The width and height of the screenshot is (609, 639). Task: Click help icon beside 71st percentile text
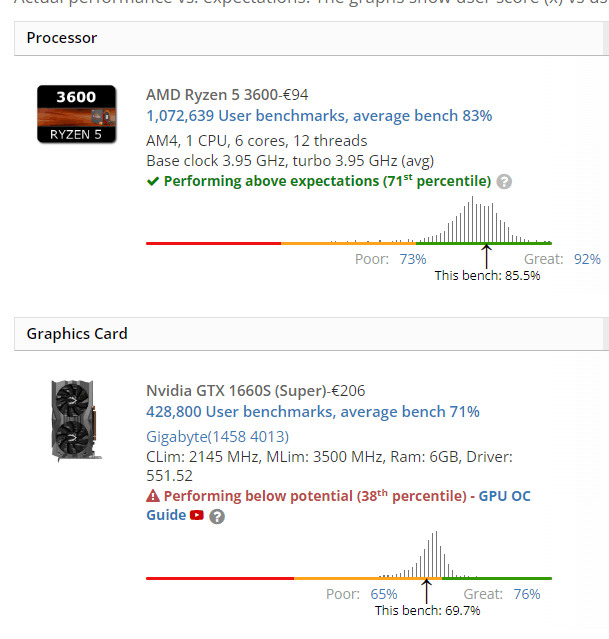click(x=504, y=182)
